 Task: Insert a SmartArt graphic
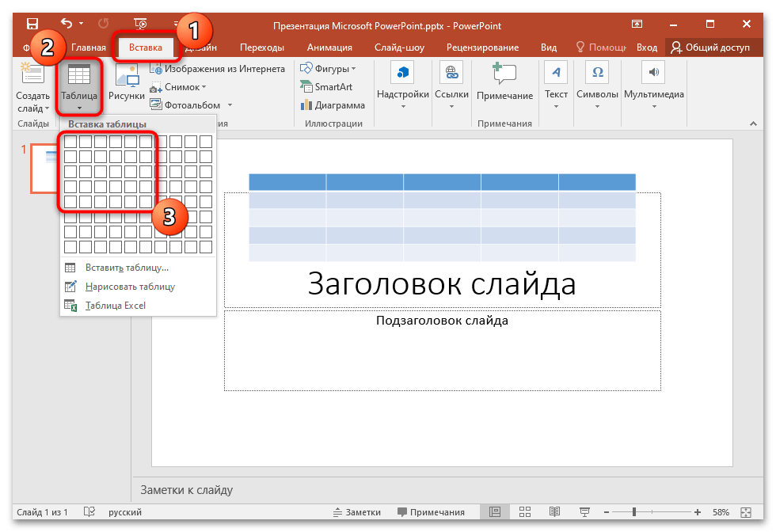[x=326, y=87]
